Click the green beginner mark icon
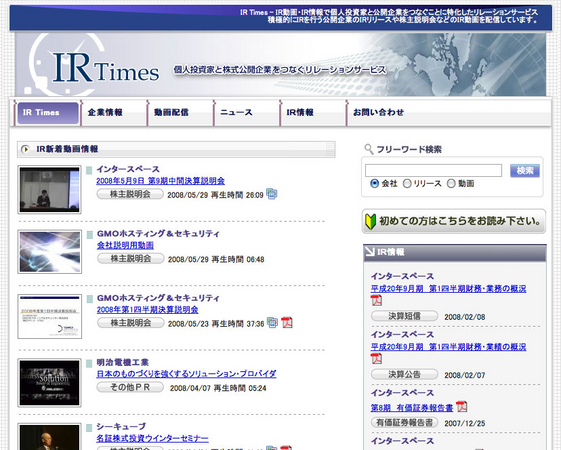 (x=370, y=221)
